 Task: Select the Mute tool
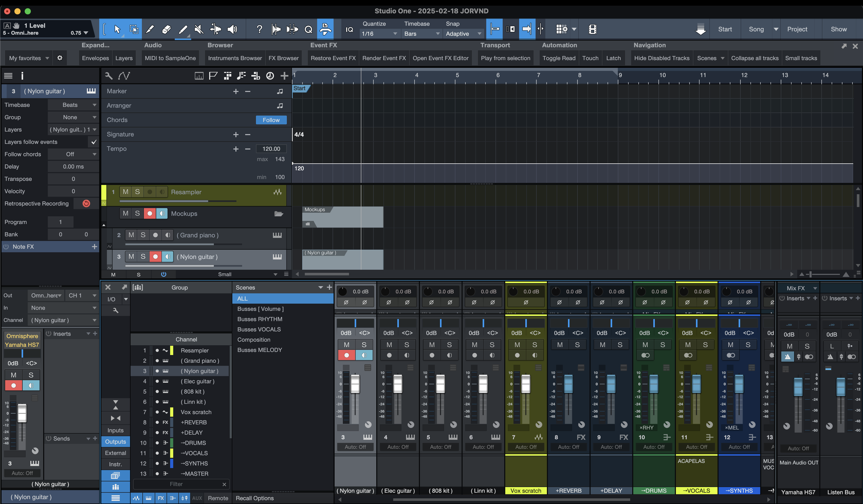tap(199, 29)
